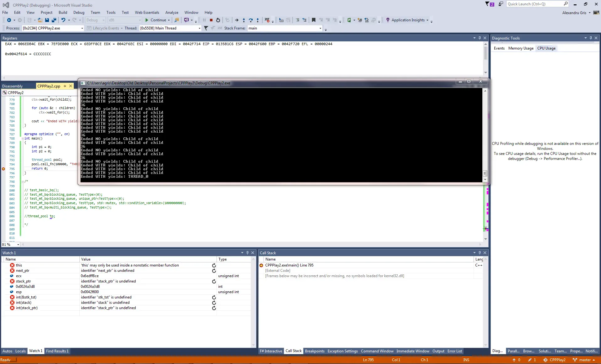Open the Continue button dropdown arrow
The image size is (601, 364).
tap(169, 20)
